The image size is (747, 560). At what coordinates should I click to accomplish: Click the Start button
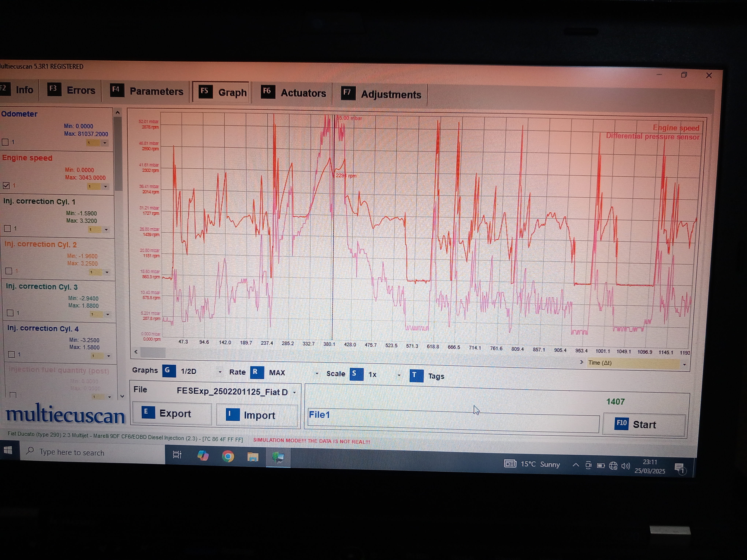point(644,425)
